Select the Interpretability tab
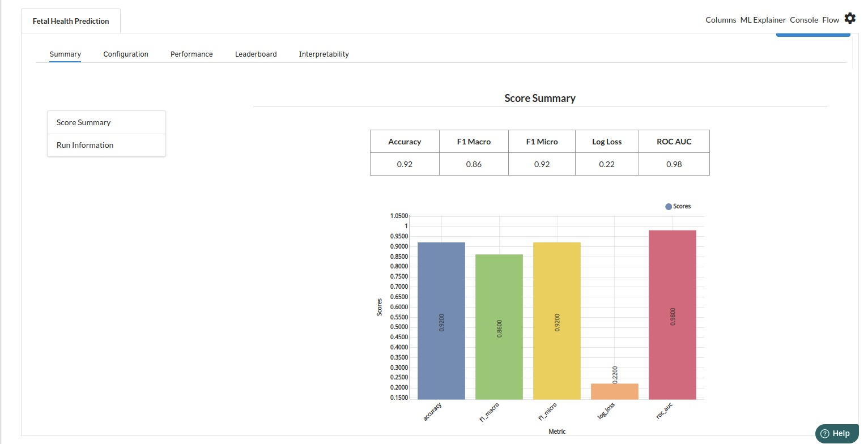This screenshot has width=868, height=444. click(324, 54)
